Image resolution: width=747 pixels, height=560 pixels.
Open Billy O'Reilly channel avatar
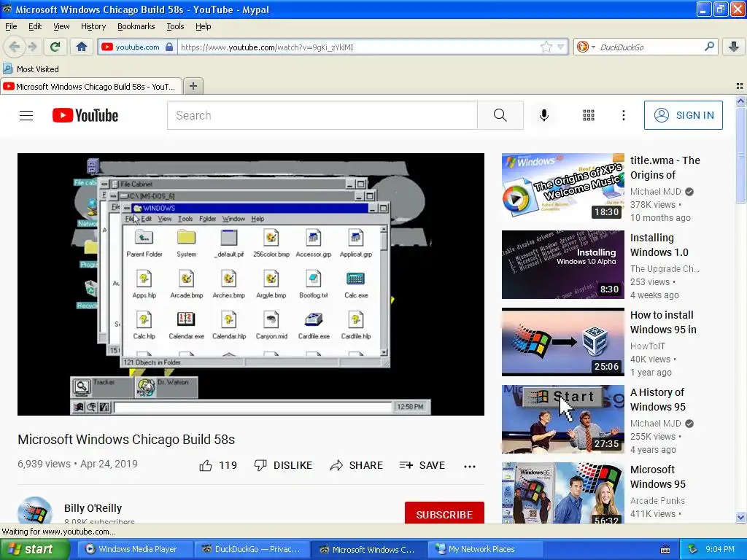point(35,510)
